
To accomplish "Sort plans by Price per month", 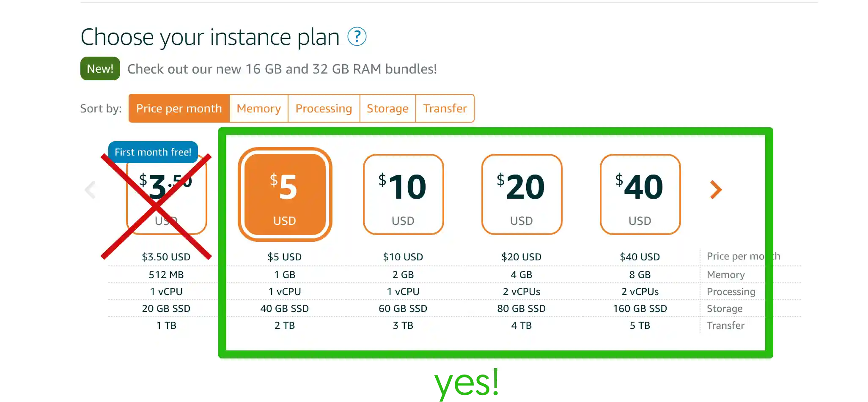I will pos(179,109).
